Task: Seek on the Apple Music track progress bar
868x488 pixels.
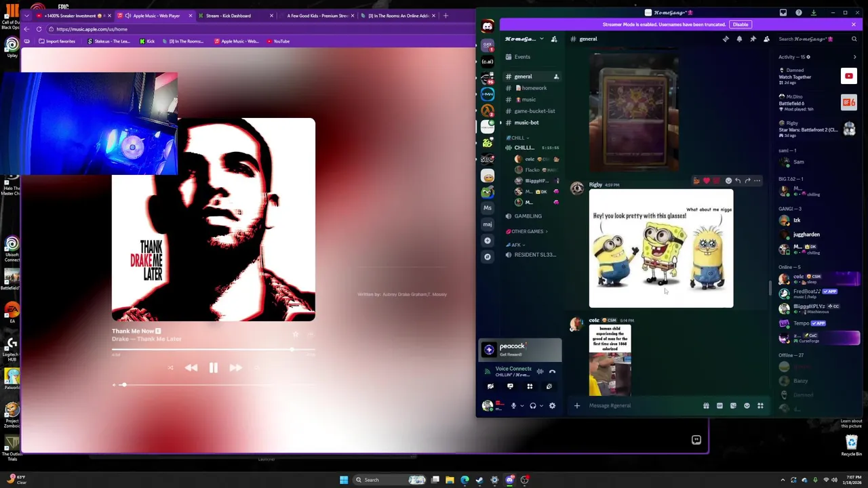Action: pos(214,350)
